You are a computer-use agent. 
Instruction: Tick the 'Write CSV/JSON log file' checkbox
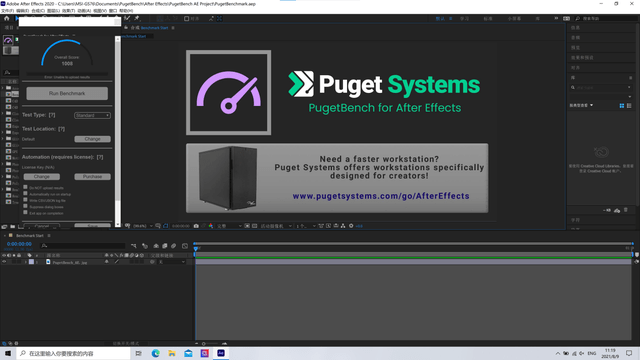pyautogui.click(x=25, y=200)
